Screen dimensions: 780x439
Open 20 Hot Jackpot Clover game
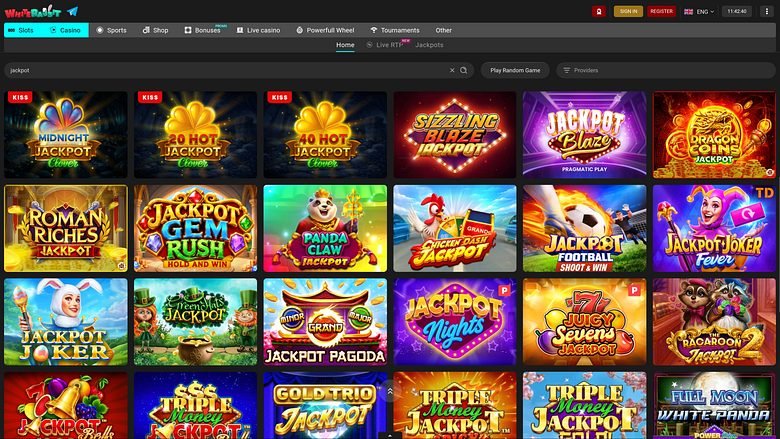(195, 135)
